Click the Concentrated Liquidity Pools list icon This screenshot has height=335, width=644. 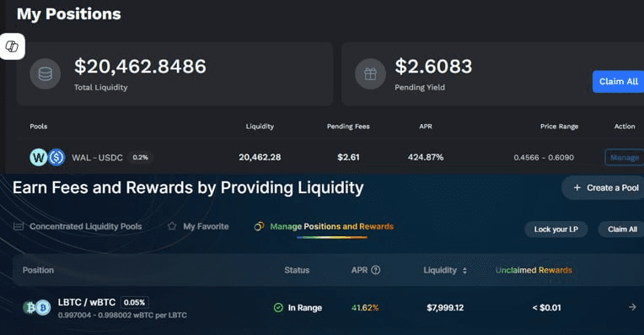pos(19,226)
